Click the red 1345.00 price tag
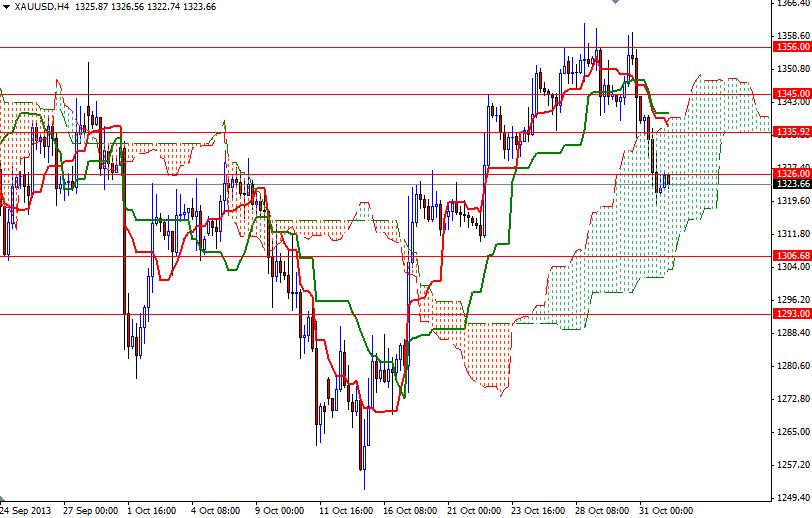812x518 pixels. point(791,94)
